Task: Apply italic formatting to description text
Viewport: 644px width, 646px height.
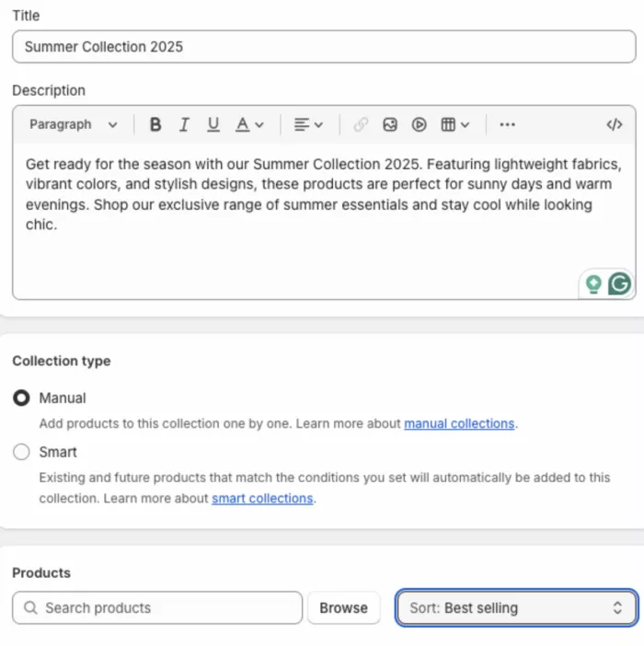Action: pyautogui.click(x=184, y=124)
